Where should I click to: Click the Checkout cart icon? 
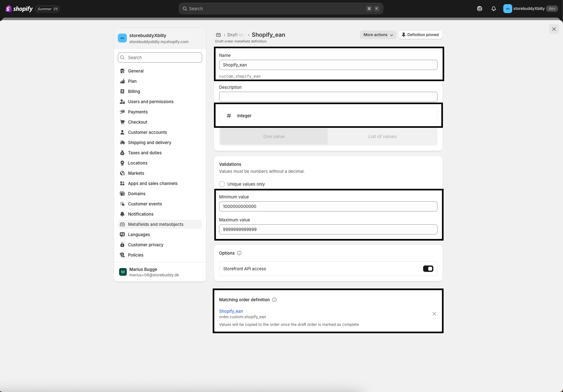point(122,122)
